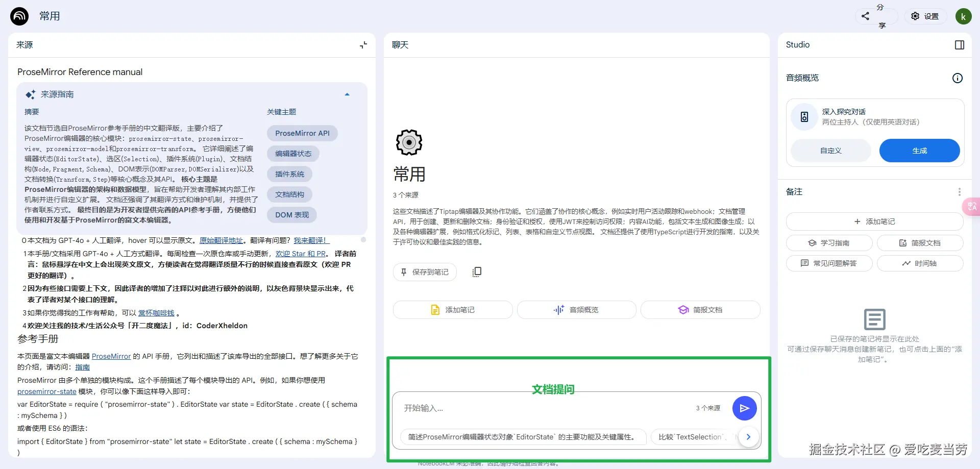Viewport: 980px width, 469px height.
Task: Click the 音频概览 info icon
Action: tap(958, 78)
